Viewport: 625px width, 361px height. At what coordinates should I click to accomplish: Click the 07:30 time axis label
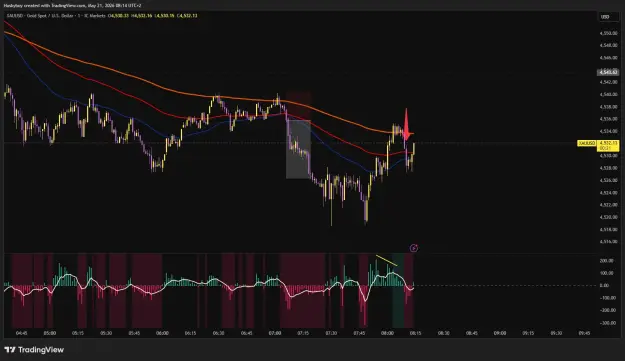coord(331,333)
